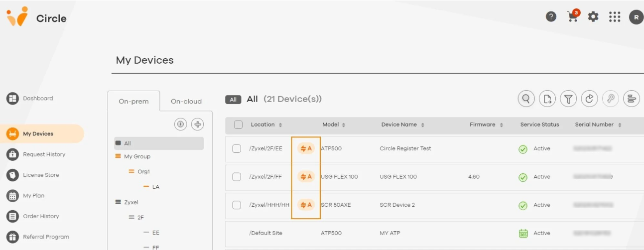
Task: Click the export file icon
Action: (547, 99)
